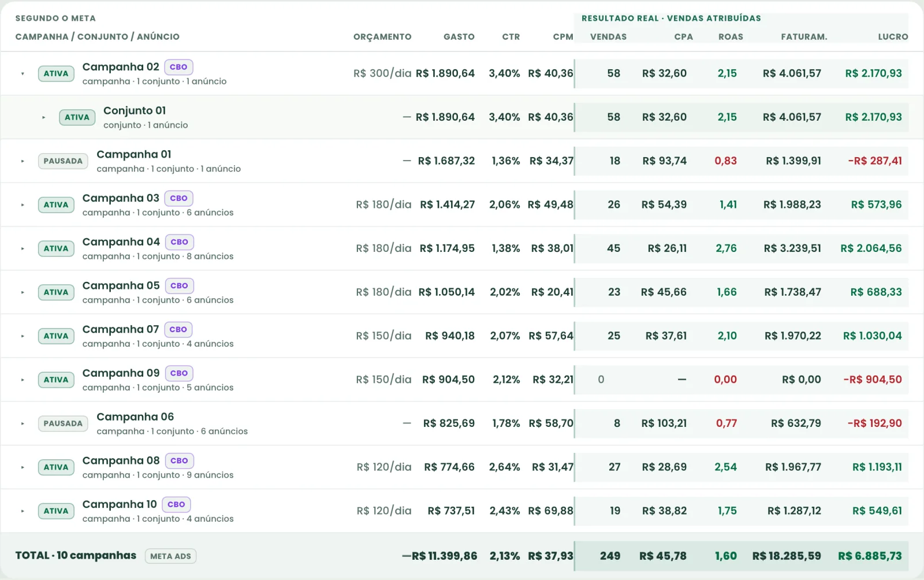Expand the Campanha 01 row arrow
Screen dimensions: 924x580
[23, 161]
